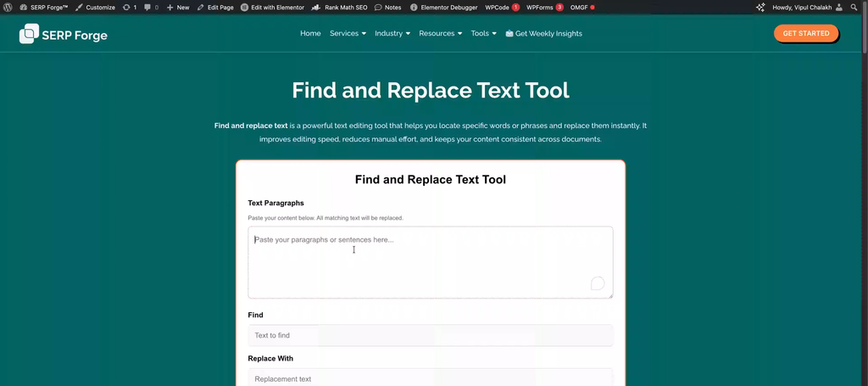
Task: Click the sparkle icon left of Howdy greeting
Action: (x=761, y=7)
